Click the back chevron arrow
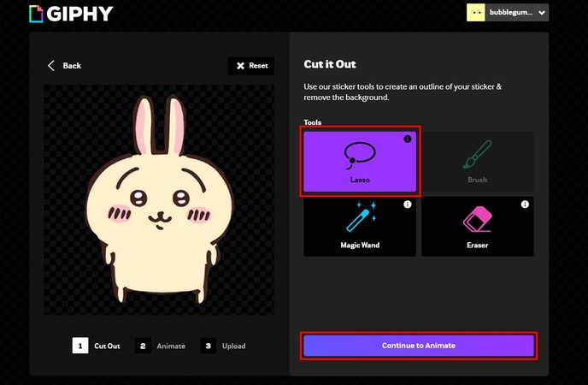This screenshot has width=588, height=385. point(51,66)
